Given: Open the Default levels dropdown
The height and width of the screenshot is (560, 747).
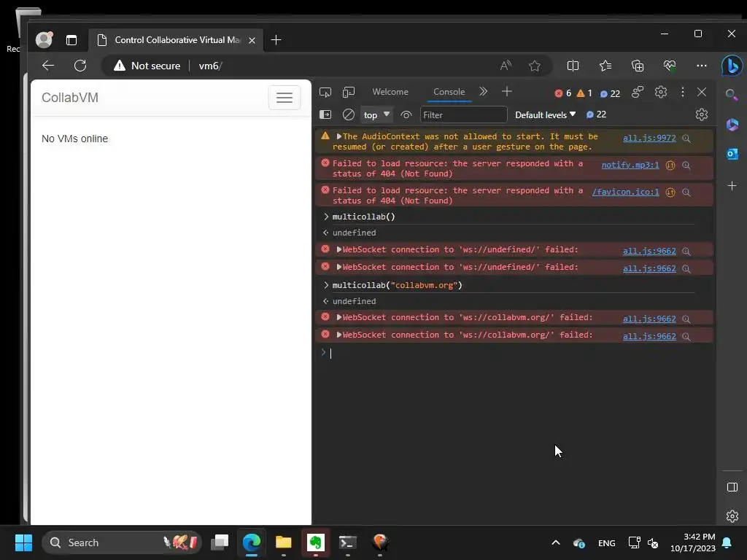Looking at the screenshot, I should pyautogui.click(x=546, y=114).
